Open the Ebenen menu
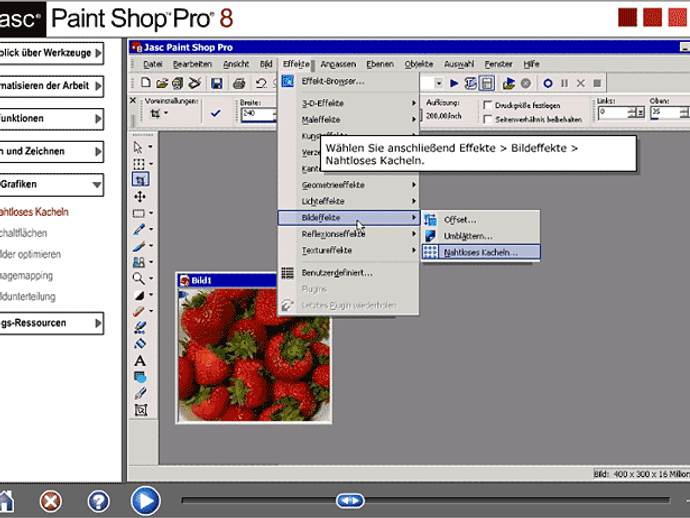This screenshot has height=518, width=690. coord(380,64)
